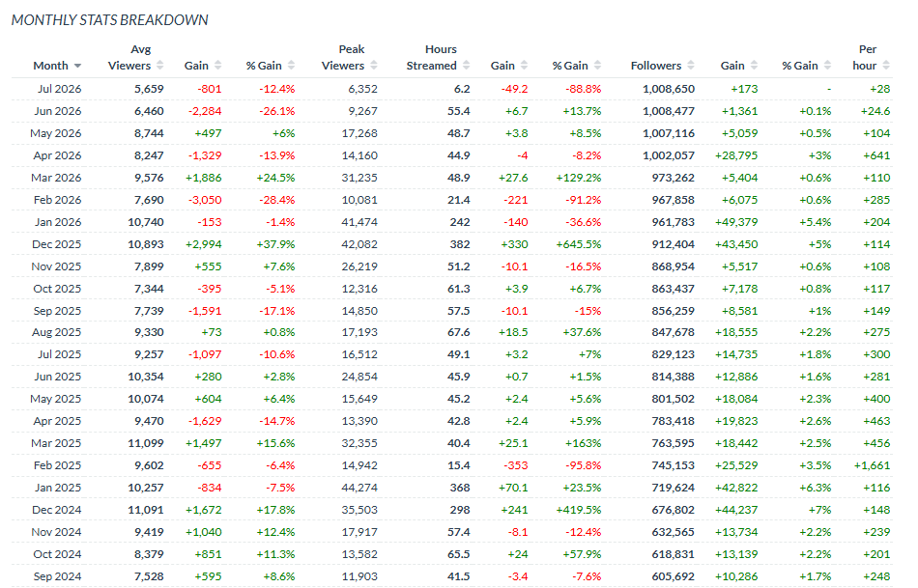Click the 605,692 followers value
This screenshot has height=588, width=918.
pyautogui.click(x=674, y=576)
